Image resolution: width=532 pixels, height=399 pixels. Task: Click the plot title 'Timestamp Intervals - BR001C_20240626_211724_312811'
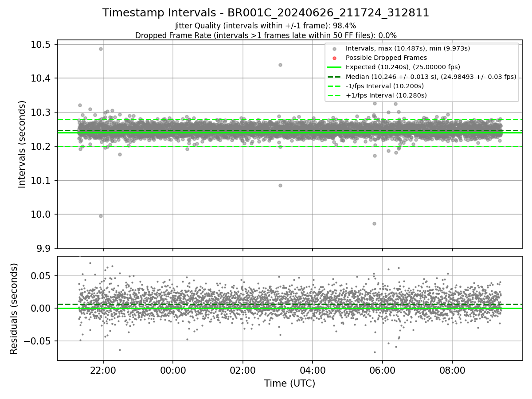tap(266, 13)
